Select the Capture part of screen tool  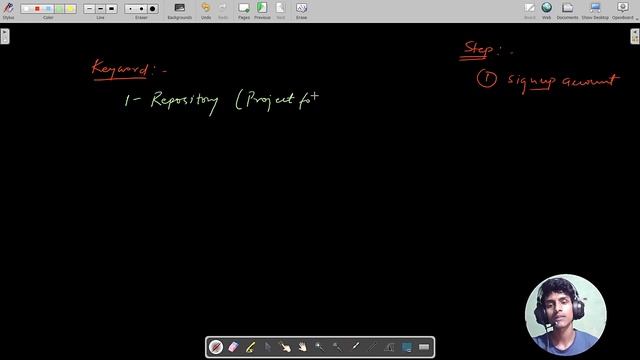pos(407,347)
